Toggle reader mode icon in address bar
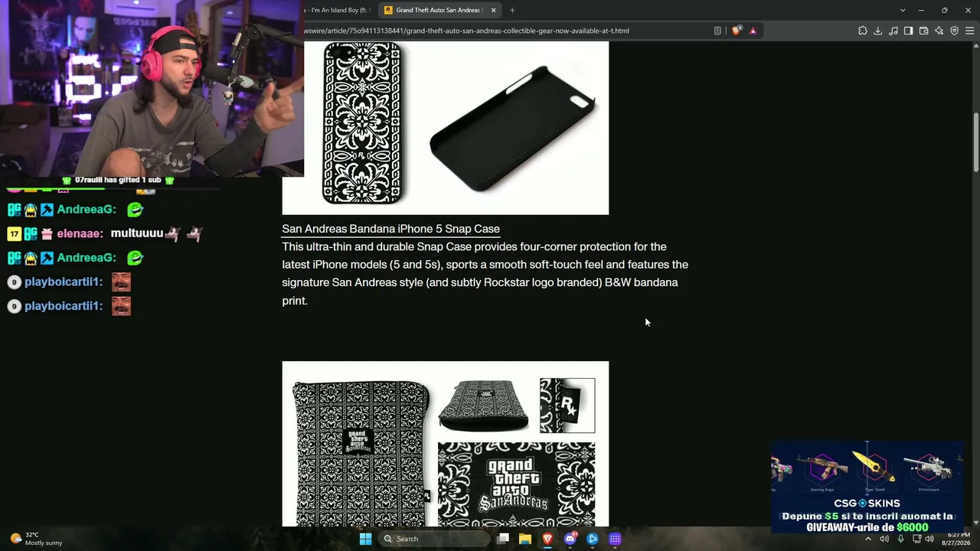The height and width of the screenshot is (551, 980). tap(717, 31)
